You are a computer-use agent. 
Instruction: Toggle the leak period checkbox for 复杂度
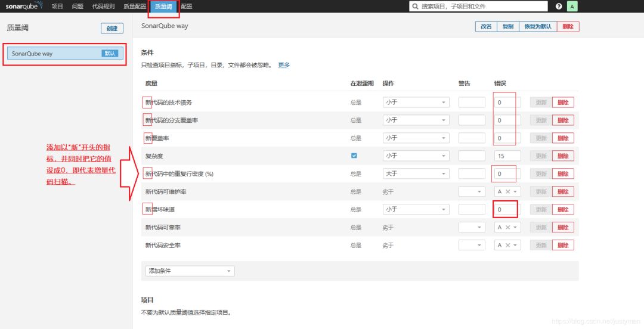click(354, 156)
